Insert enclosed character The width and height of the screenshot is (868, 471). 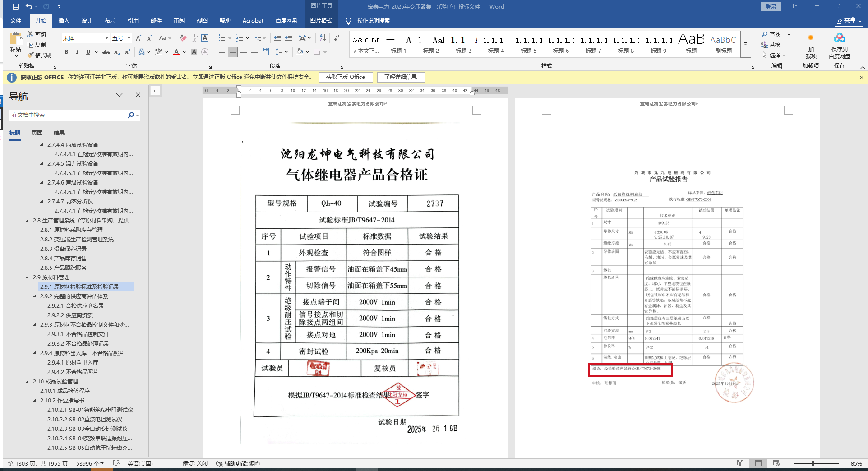(205, 52)
